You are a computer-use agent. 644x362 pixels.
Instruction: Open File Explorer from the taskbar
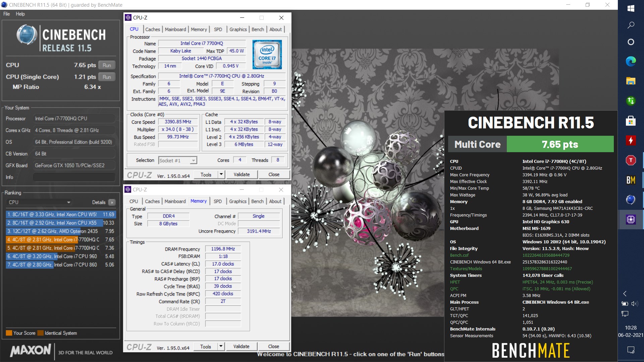pos(631,81)
